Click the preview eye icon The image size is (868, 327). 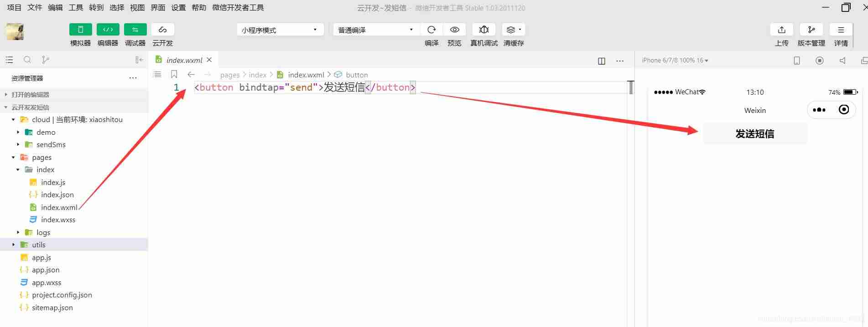(455, 30)
